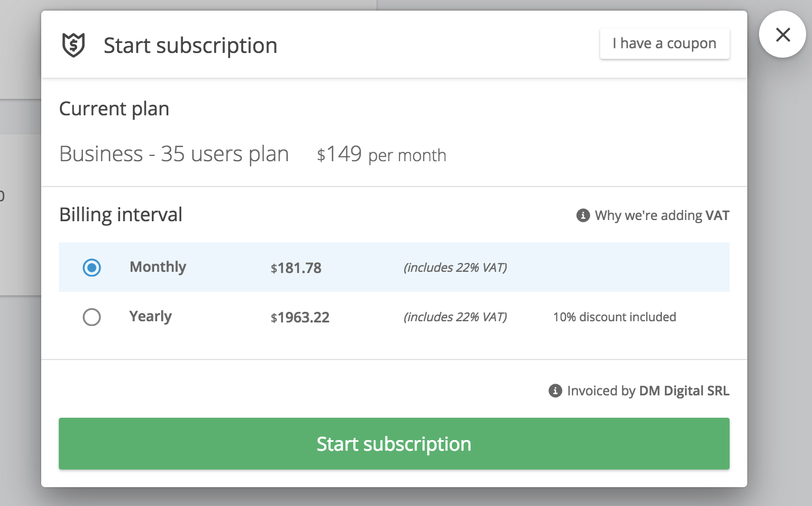Click the Yearly row's "includes 22% VAT" note
Screen dimensions: 812x506
pos(455,317)
